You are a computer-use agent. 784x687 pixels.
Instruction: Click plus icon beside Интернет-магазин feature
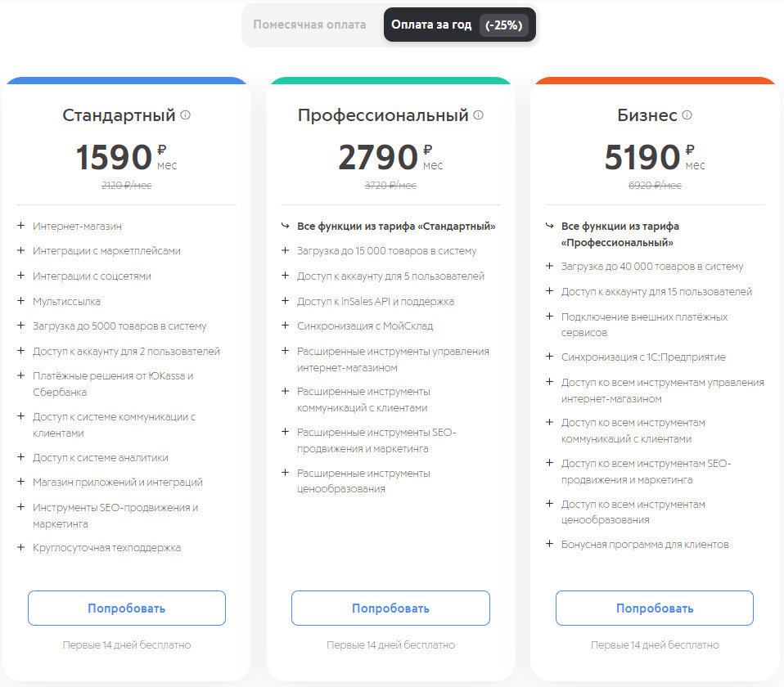(x=20, y=226)
